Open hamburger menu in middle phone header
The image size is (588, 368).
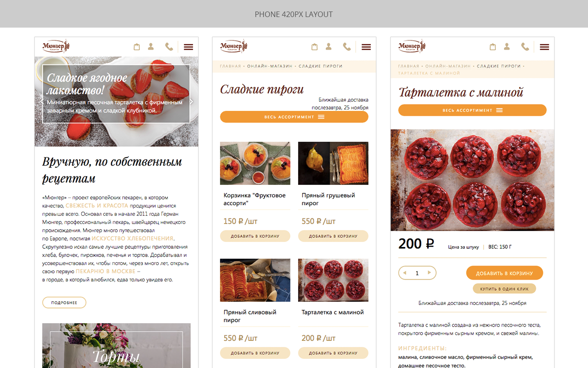coord(366,47)
